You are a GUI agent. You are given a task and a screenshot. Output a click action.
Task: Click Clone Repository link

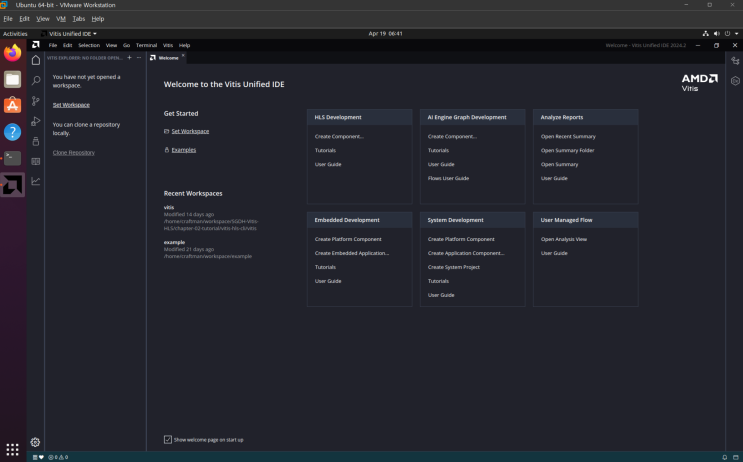pos(73,153)
